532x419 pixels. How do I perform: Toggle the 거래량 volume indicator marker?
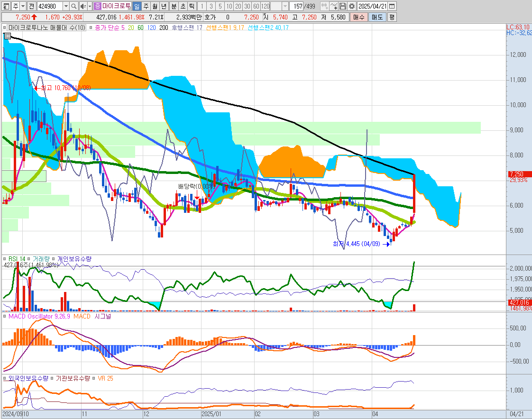coord(29,259)
